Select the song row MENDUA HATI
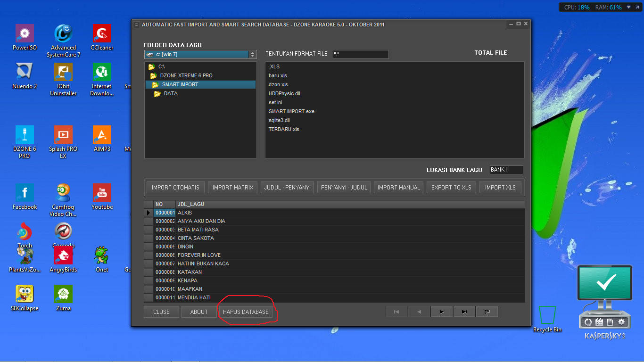 335,297
